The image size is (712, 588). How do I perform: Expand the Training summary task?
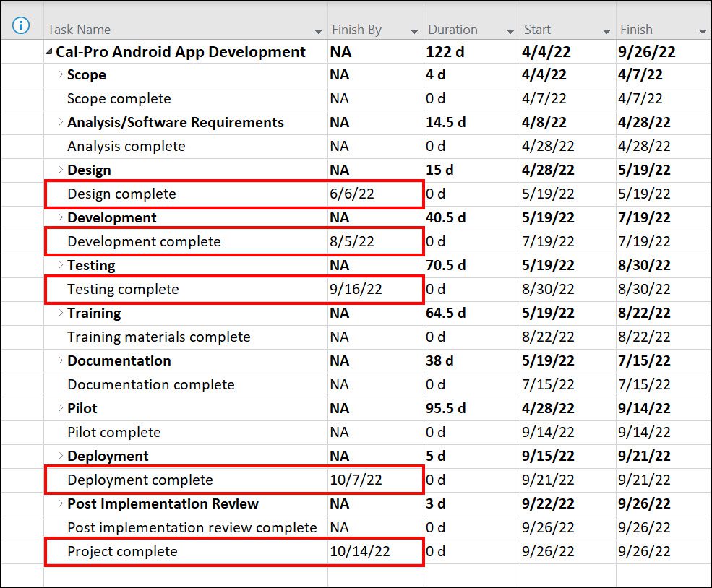click(x=61, y=313)
